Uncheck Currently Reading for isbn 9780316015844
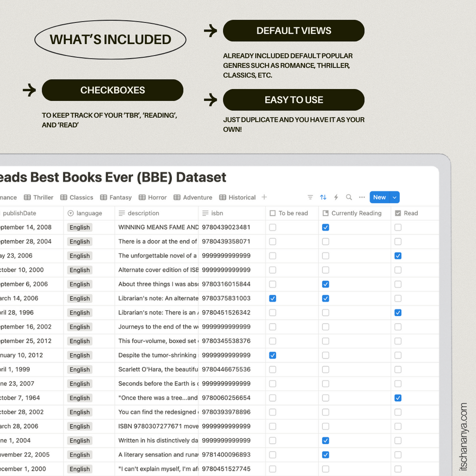Viewport: 476px width, 476px height. click(x=325, y=284)
